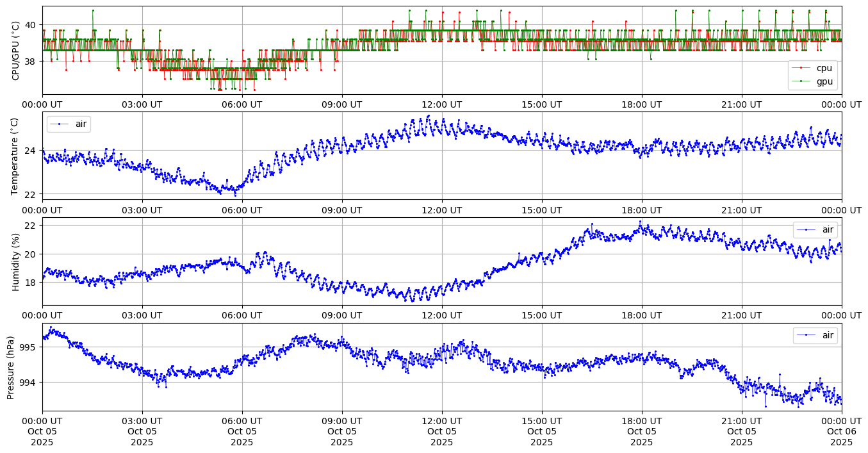868x453 pixels.
Task: Click the 20 tick on the Humidity y-axis
Action: tap(31, 254)
